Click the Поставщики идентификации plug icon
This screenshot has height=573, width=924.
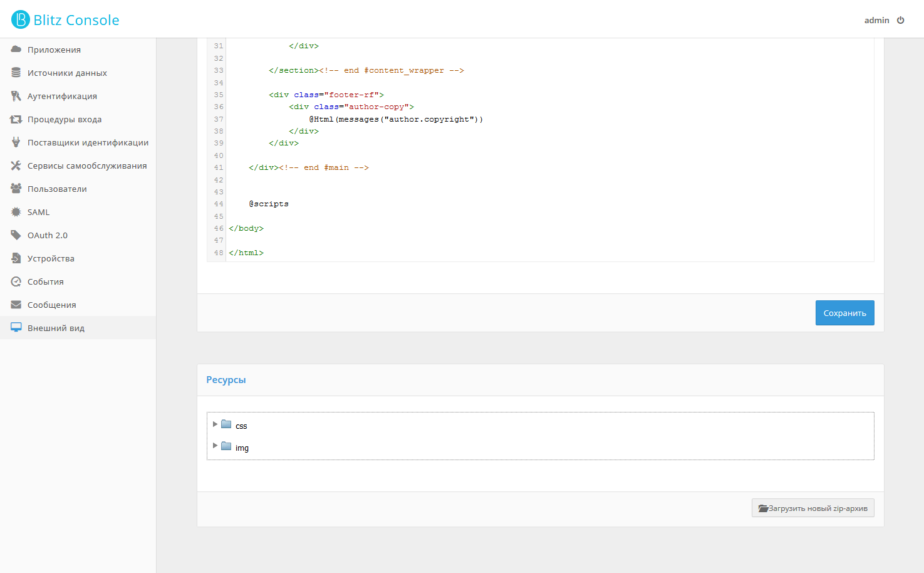pyautogui.click(x=16, y=142)
